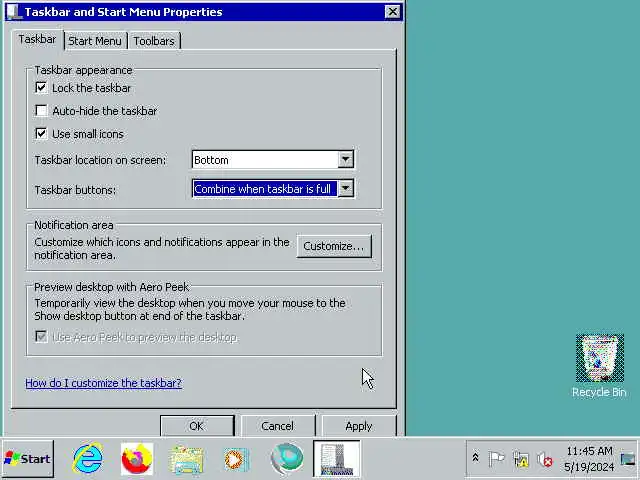
Task: Click the teal round media app icon in the taskbar
Action: click(x=287, y=459)
